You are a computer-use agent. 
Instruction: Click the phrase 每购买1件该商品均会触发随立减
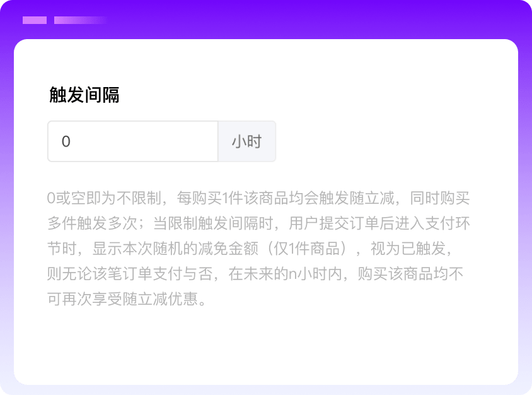tap(287, 198)
